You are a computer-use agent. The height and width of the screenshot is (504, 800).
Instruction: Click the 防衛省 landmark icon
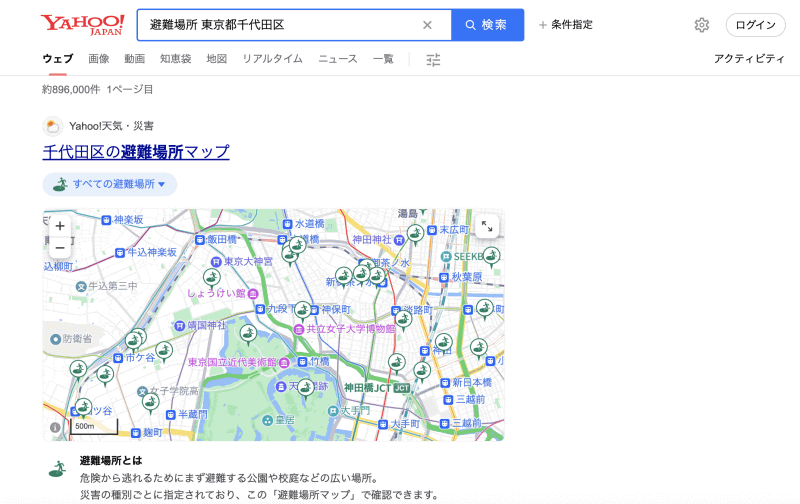click(x=56, y=339)
